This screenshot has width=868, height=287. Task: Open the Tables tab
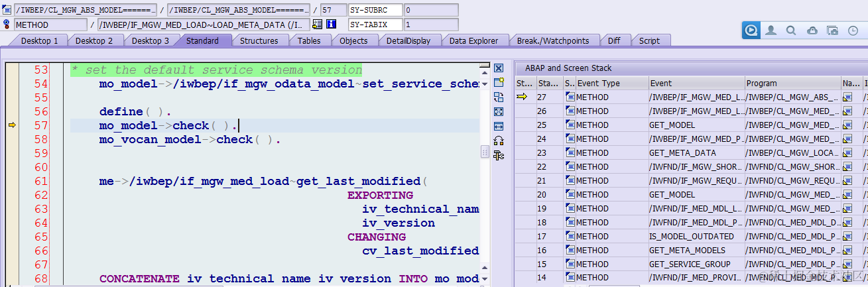(309, 40)
